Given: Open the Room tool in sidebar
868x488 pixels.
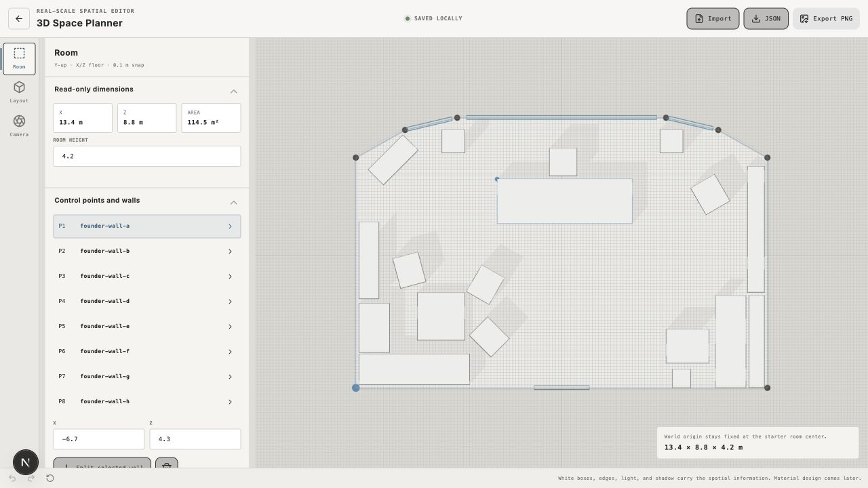Looking at the screenshot, I should pyautogui.click(x=19, y=59).
